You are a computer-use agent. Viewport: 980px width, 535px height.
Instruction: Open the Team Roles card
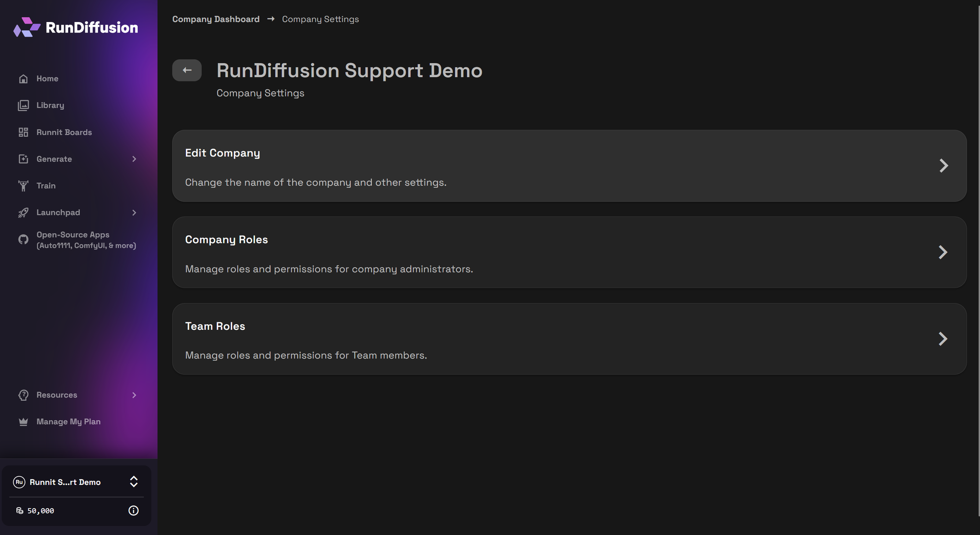[x=569, y=339]
